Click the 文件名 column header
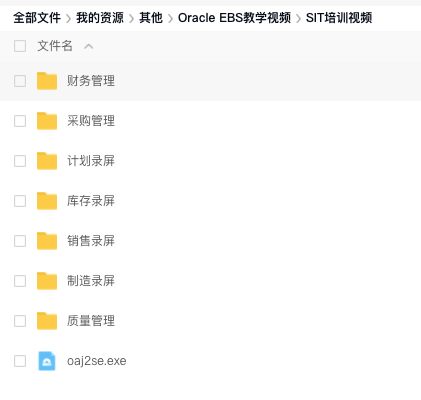 click(x=55, y=46)
